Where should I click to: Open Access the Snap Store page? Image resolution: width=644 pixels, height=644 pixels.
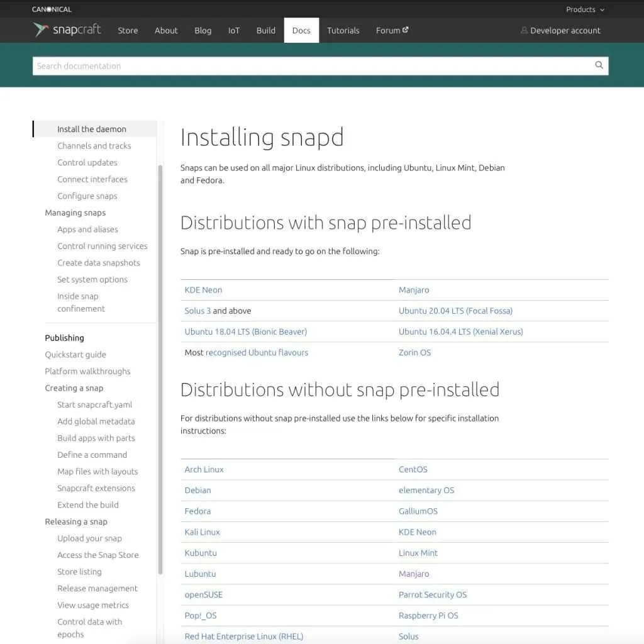pos(97,555)
